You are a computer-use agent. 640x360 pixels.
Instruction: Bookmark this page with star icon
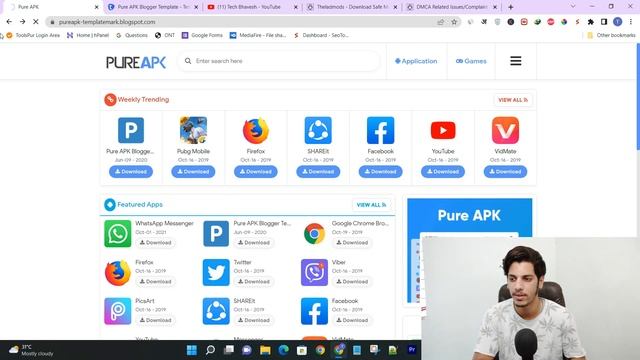(x=454, y=22)
